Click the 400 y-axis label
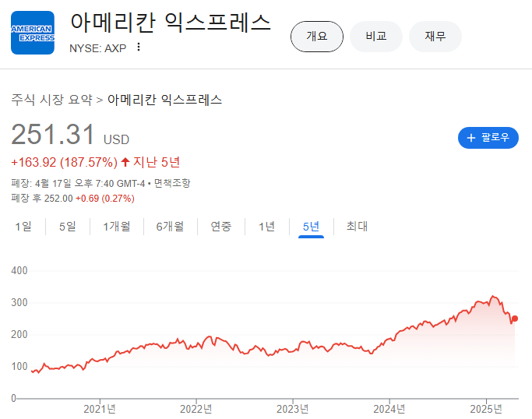532x419 pixels. (x=19, y=271)
